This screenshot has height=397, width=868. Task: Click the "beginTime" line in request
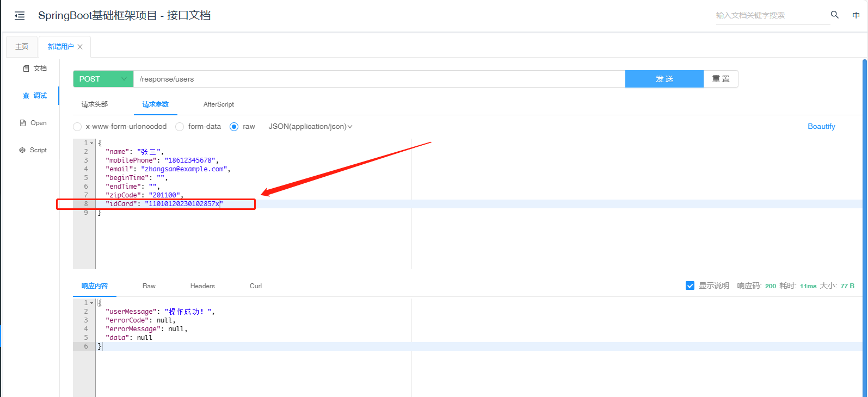click(x=137, y=178)
